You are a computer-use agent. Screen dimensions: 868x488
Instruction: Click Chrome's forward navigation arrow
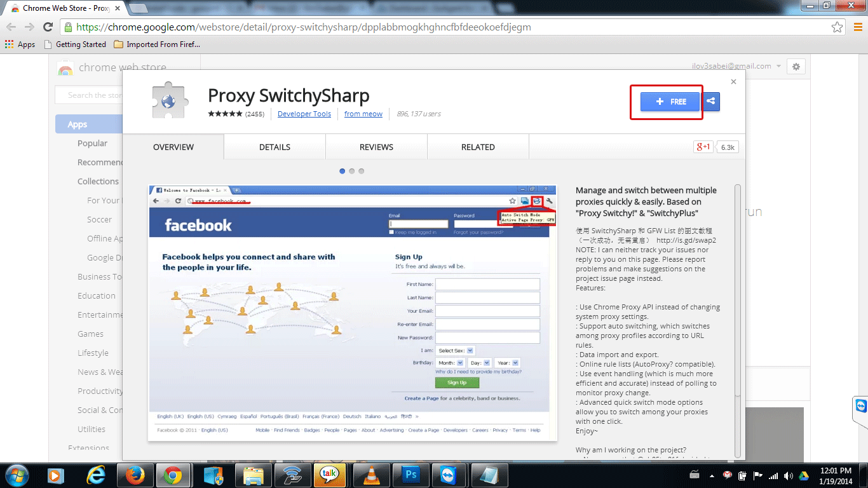coord(29,27)
